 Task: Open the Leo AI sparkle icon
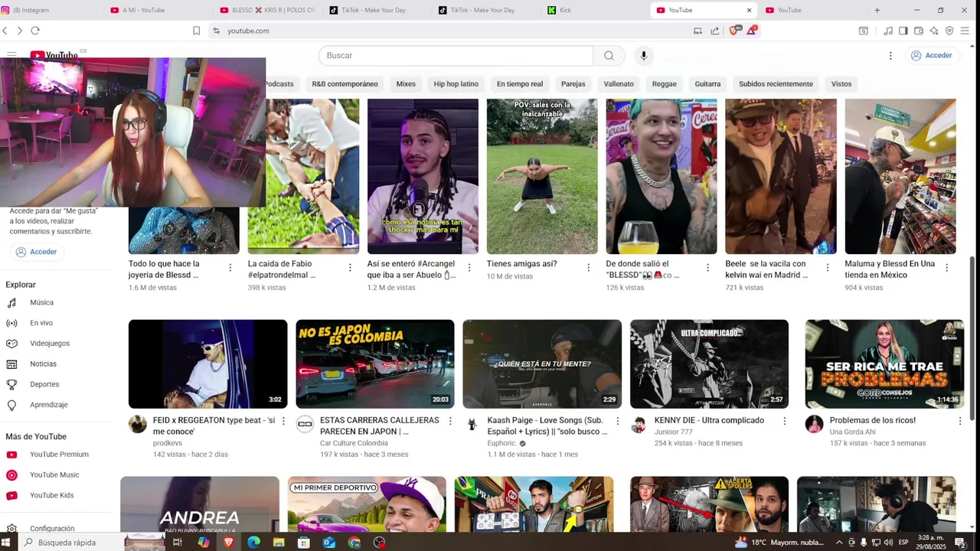coord(934,31)
